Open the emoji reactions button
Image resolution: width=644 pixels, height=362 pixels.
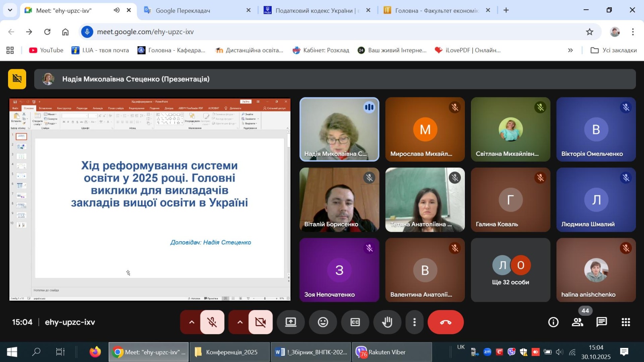[323, 322]
